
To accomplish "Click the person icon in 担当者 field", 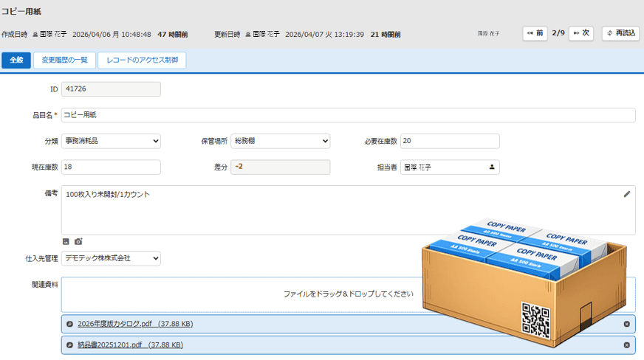I will tap(492, 167).
